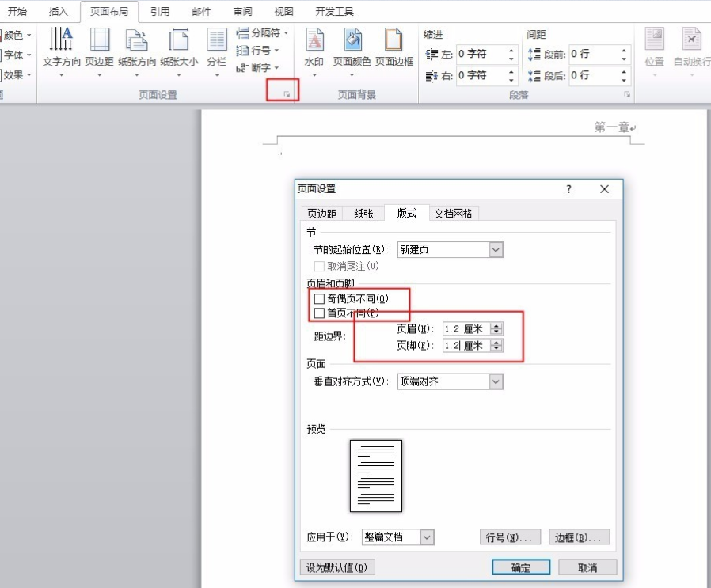The width and height of the screenshot is (711, 588).
Task: Open the 边框 borders button
Action: pos(579,537)
